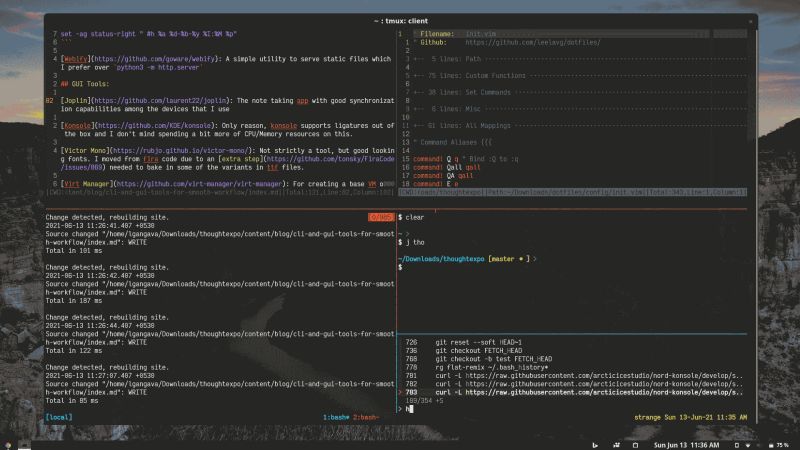Open the rubjo.github.io/victor-mono link
The image size is (800, 450).
click(181, 151)
